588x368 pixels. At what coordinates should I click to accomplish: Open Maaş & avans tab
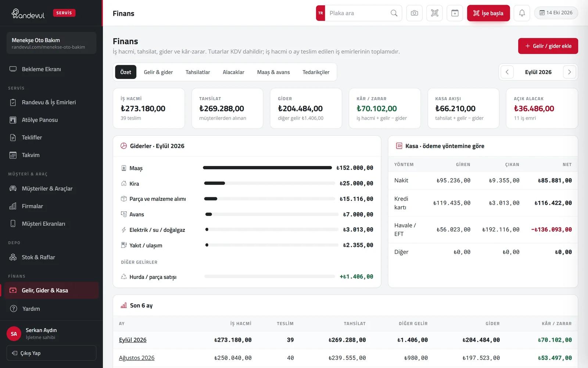click(x=273, y=72)
